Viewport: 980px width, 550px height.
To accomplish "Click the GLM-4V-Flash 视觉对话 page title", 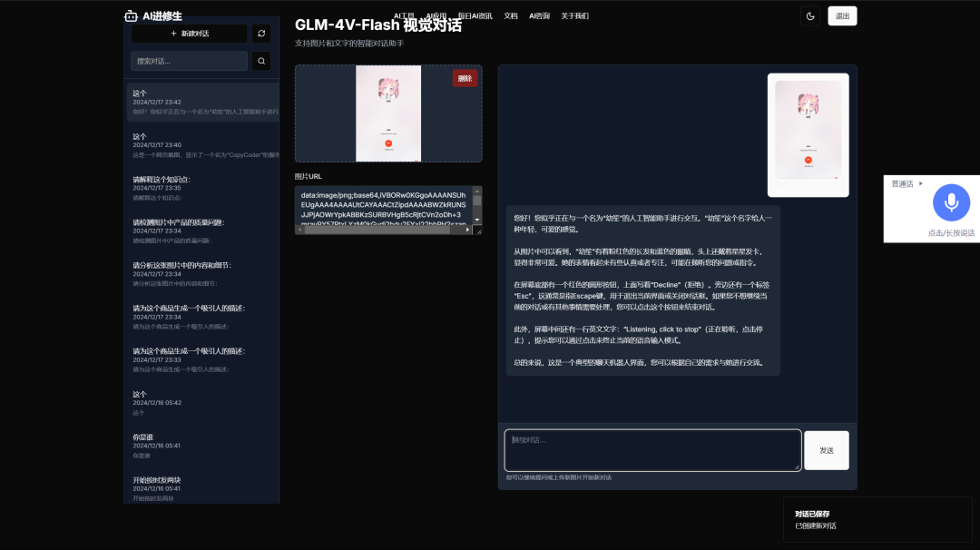I will (x=378, y=25).
